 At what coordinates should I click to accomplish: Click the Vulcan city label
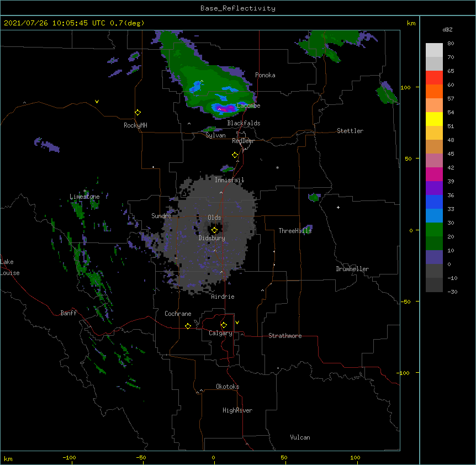(300, 437)
